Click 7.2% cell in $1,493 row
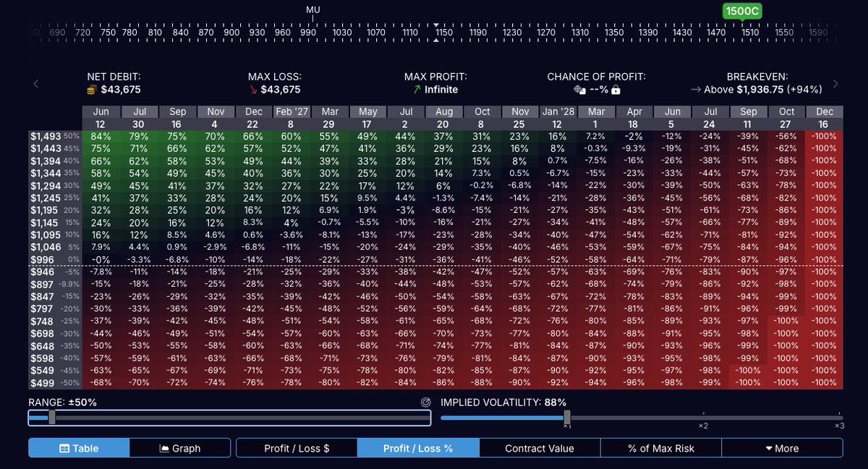Screen dimensions: 868x469 (x=596, y=136)
